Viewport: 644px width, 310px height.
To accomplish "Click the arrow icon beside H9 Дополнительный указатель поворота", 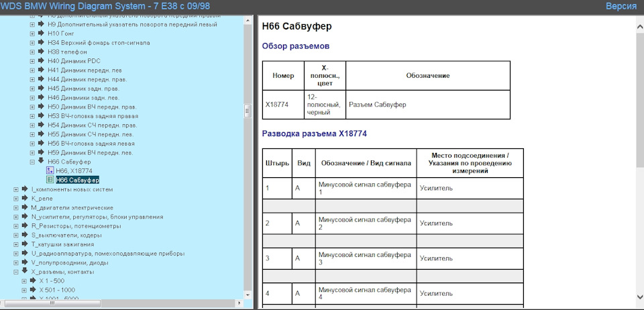I will point(41,24).
